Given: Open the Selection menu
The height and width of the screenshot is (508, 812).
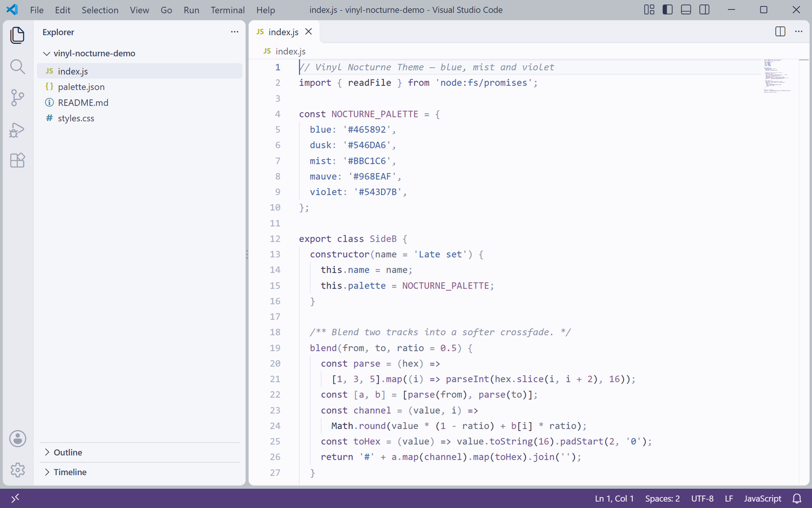Looking at the screenshot, I should 100,10.
